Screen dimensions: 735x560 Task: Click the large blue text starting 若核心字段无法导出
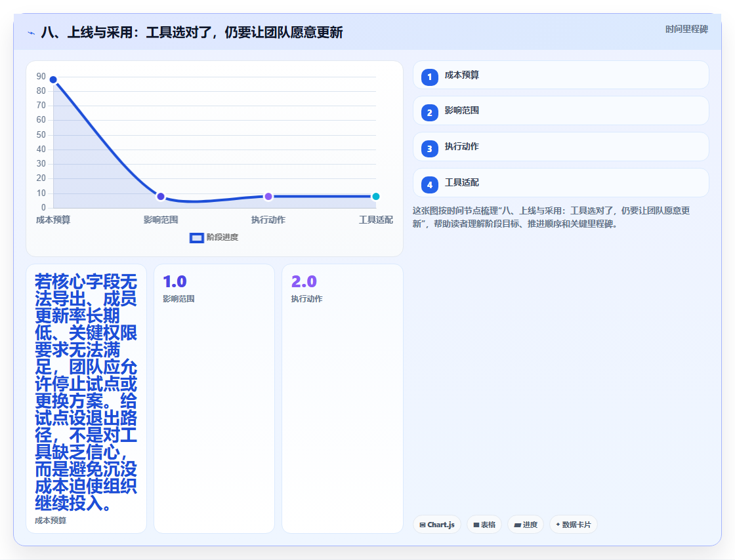[86, 392]
